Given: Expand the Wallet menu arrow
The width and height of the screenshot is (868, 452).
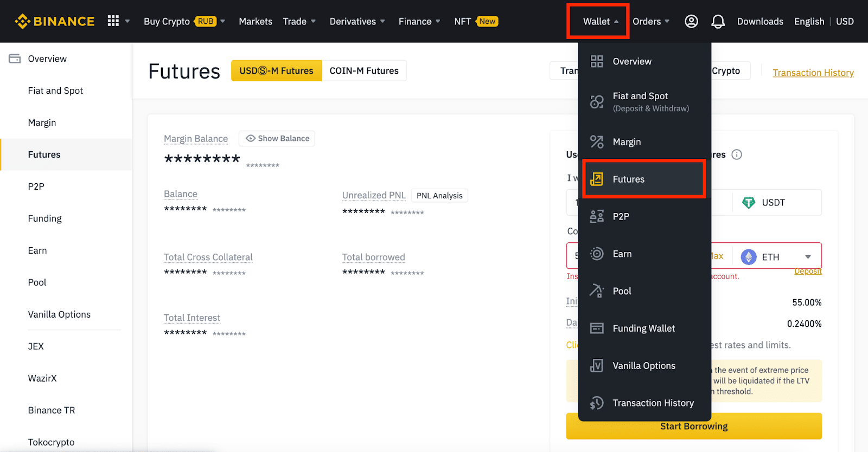Looking at the screenshot, I should (x=616, y=22).
